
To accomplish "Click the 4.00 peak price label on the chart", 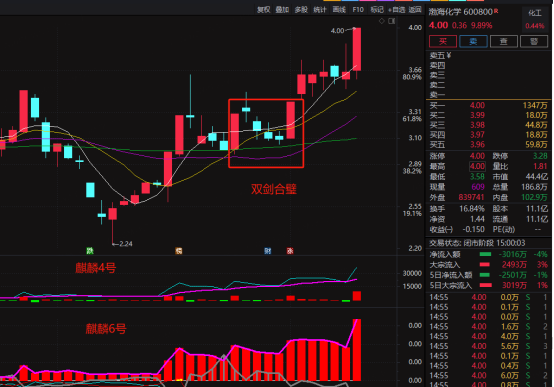I will point(337,31).
